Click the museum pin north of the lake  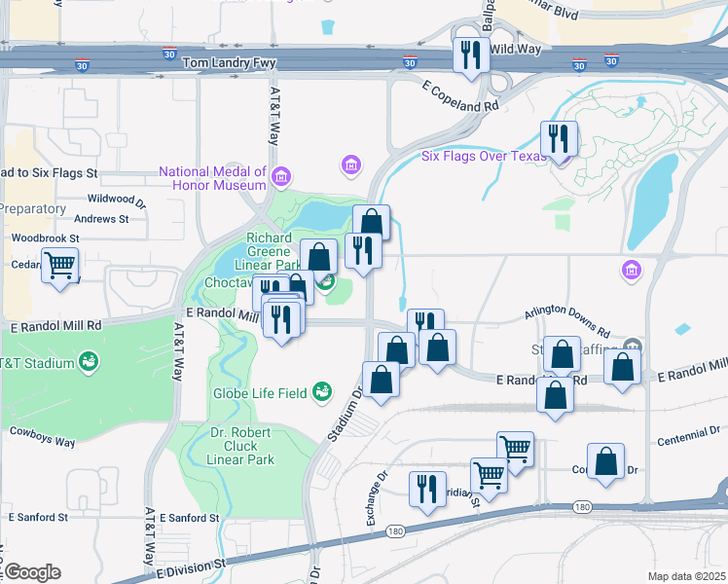(351, 166)
